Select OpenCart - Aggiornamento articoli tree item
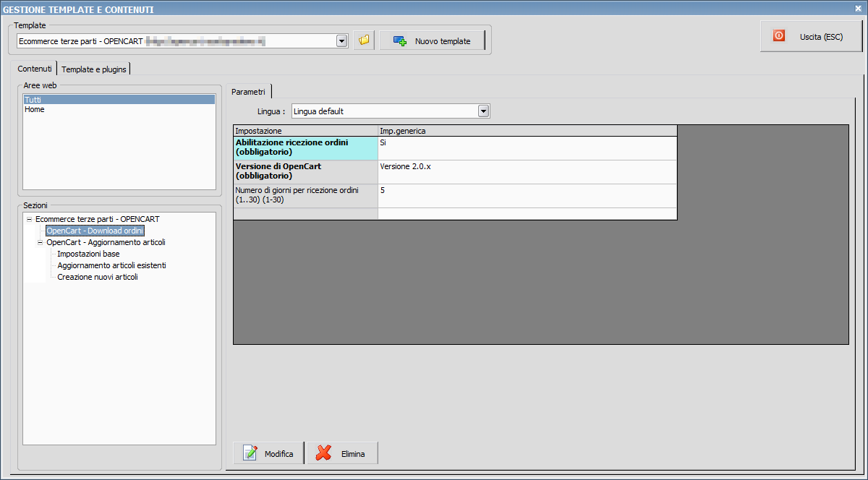868x480 pixels. pos(106,242)
